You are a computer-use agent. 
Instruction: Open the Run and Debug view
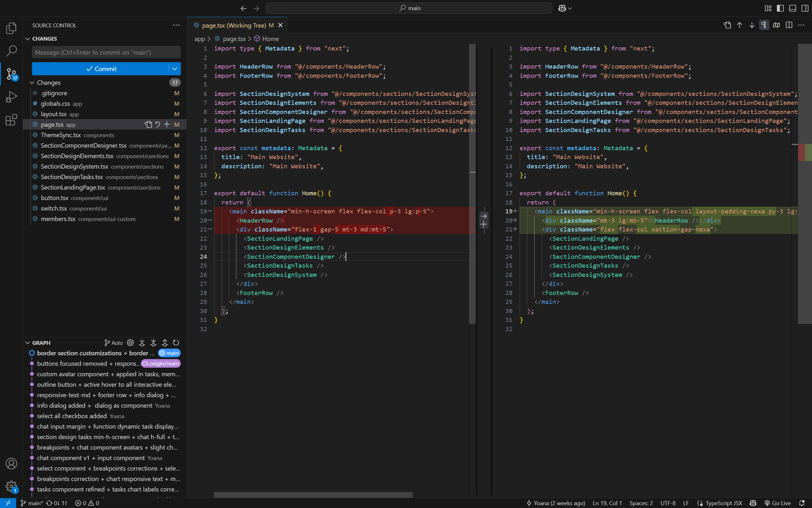click(11, 97)
